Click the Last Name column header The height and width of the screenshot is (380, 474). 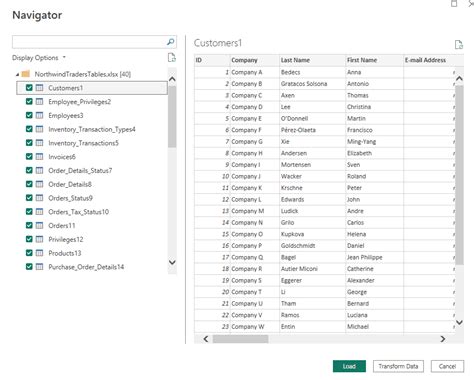[312, 60]
